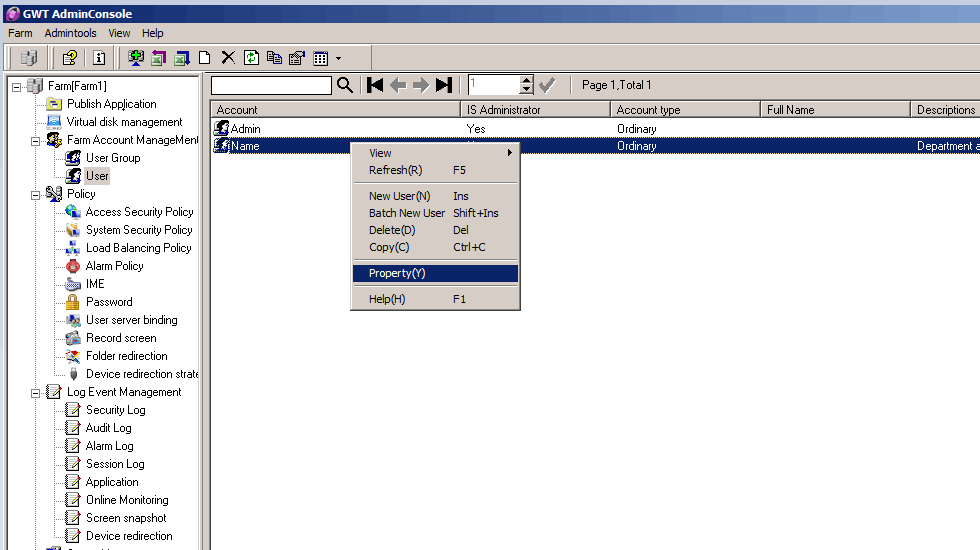Collapse the Policy tree node
Screen dimensions: 980x550
(36, 194)
